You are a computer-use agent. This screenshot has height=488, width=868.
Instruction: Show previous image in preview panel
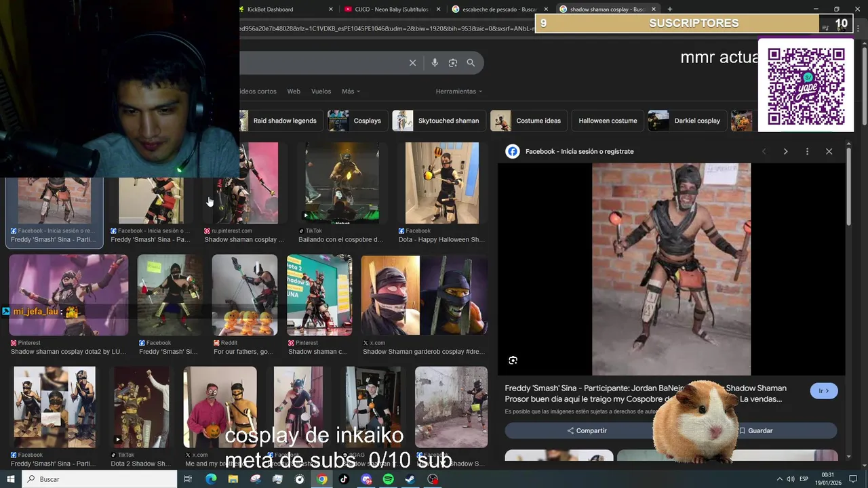(x=764, y=151)
